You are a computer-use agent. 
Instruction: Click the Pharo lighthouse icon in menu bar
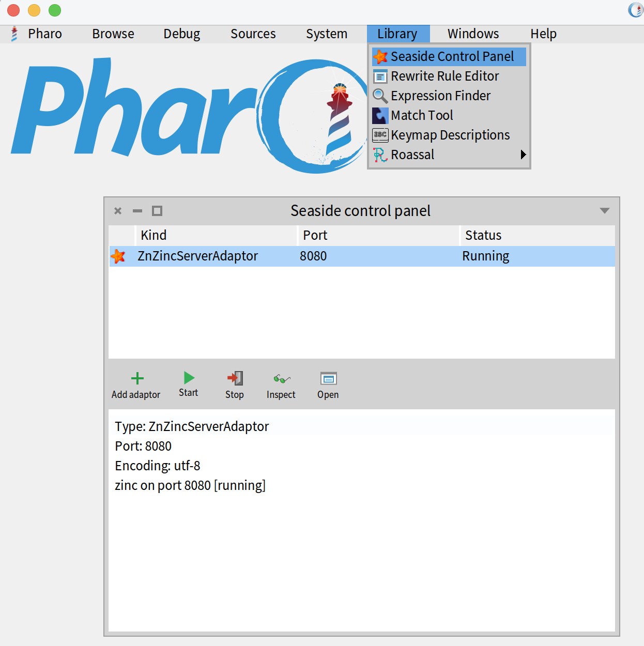14,34
